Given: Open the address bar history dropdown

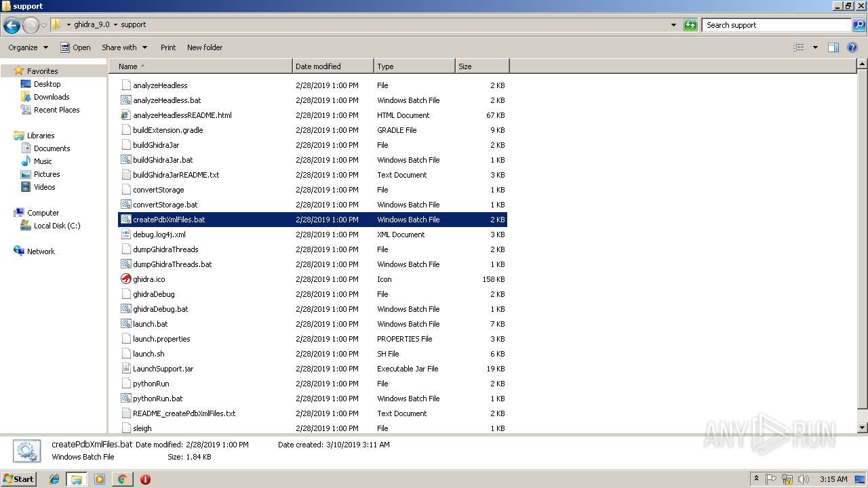Looking at the screenshot, I should (673, 25).
